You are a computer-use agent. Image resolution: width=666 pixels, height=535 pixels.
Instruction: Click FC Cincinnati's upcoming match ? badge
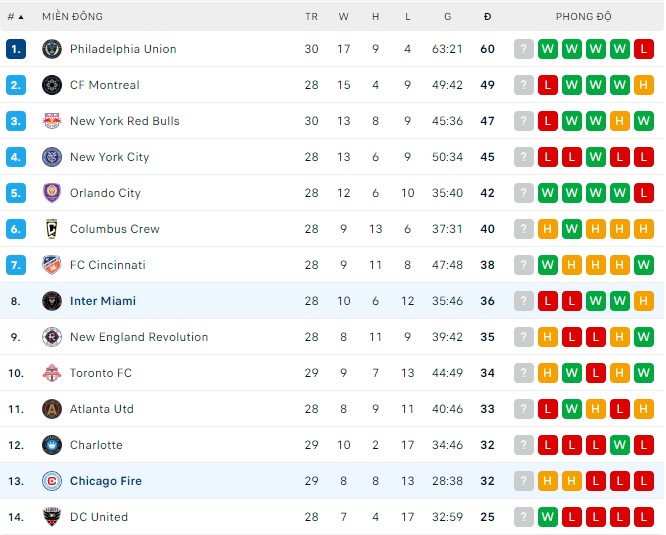coord(524,265)
